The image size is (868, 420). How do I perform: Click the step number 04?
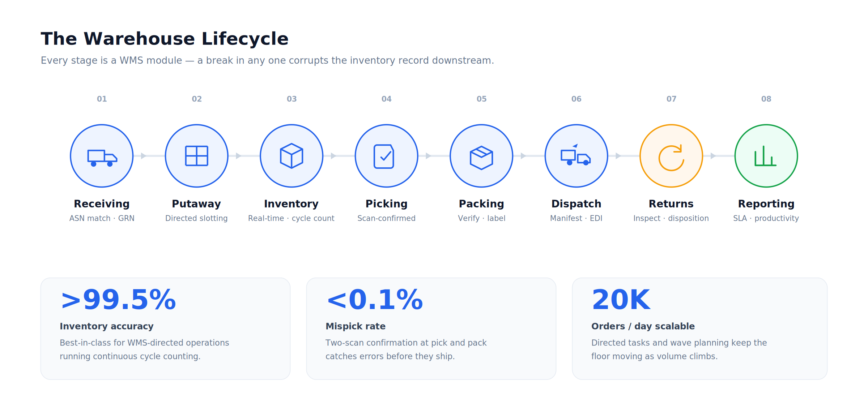pos(387,99)
